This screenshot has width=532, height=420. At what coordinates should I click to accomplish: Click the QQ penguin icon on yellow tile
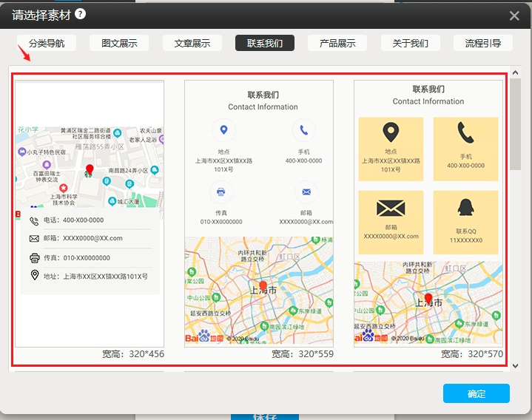(465, 208)
